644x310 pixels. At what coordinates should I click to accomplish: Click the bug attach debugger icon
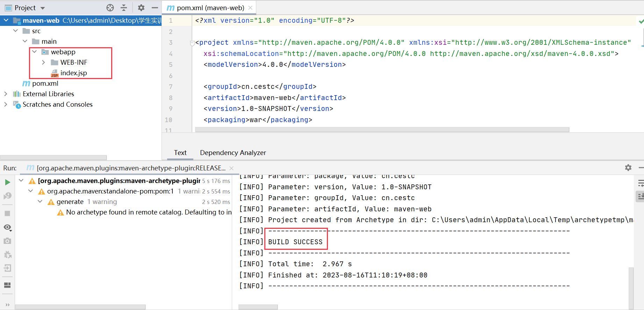point(7,255)
